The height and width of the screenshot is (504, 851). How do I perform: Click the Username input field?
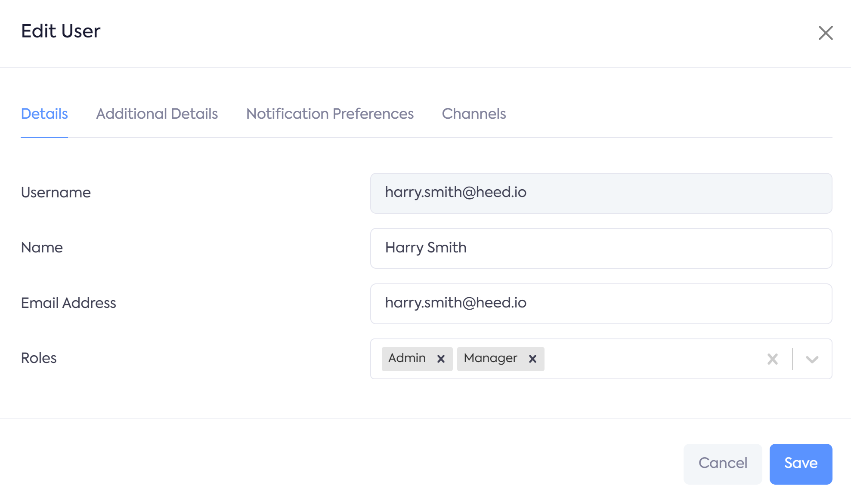601,193
